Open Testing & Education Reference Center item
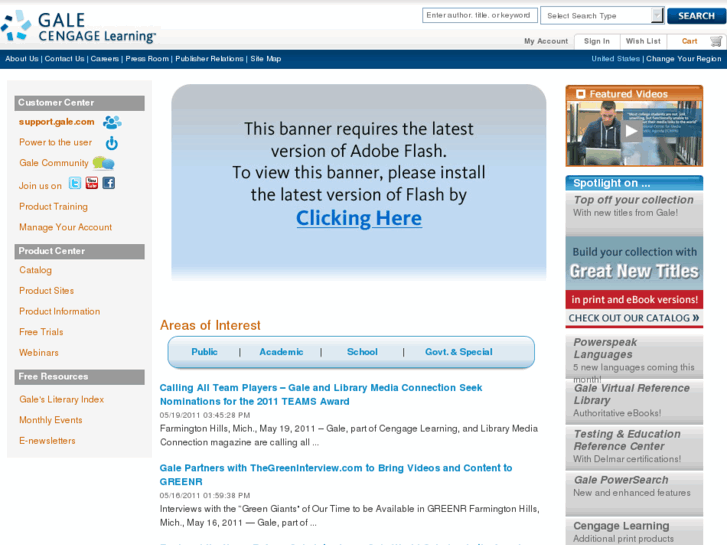727x545 pixels. pyautogui.click(x=634, y=447)
